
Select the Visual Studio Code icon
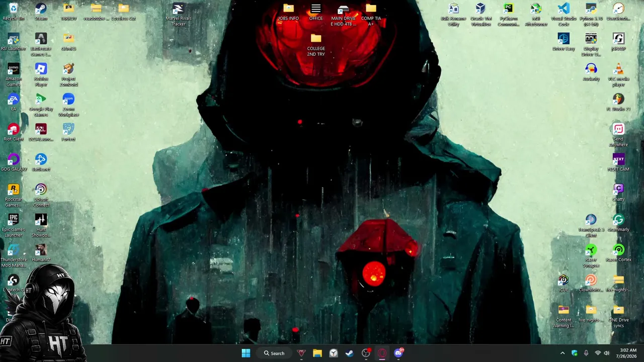(x=563, y=15)
